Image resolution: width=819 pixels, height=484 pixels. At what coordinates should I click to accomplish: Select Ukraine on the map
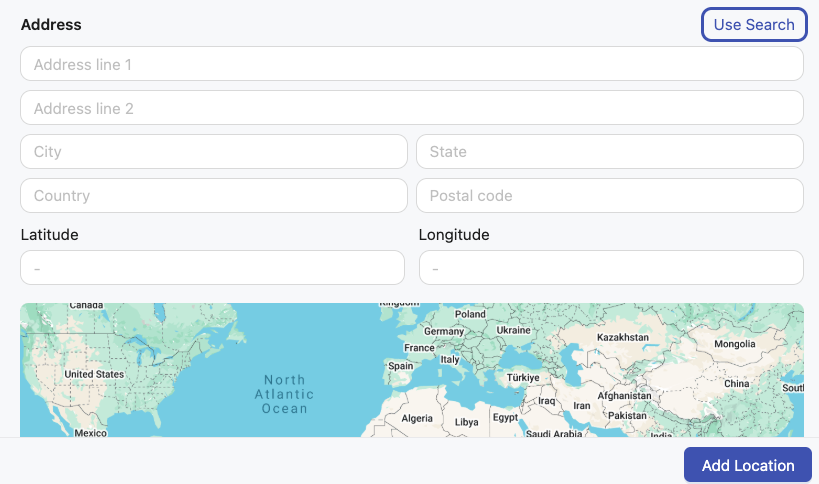click(x=513, y=330)
